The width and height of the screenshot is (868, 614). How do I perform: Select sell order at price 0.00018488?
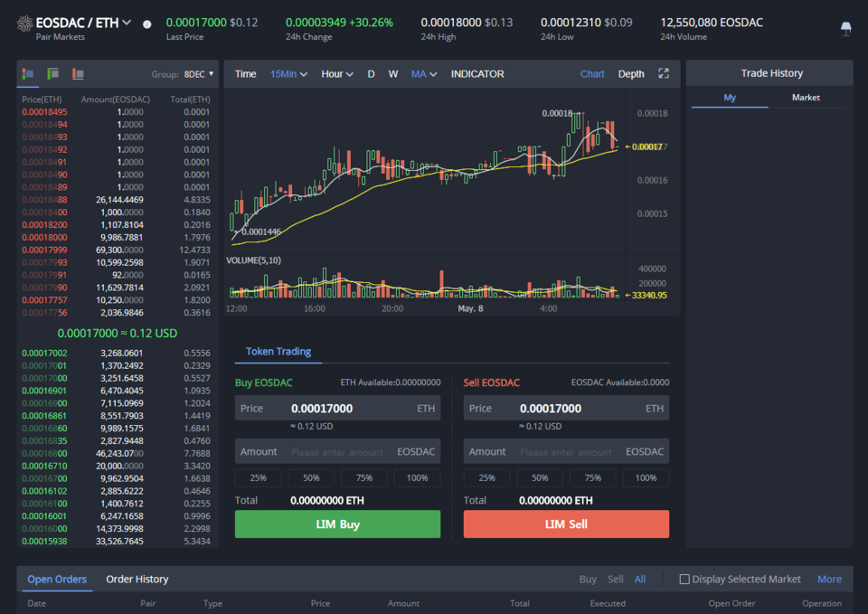pyautogui.click(x=117, y=200)
